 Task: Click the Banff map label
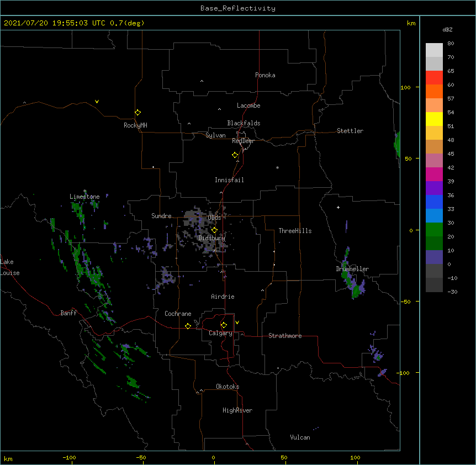click(x=68, y=313)
